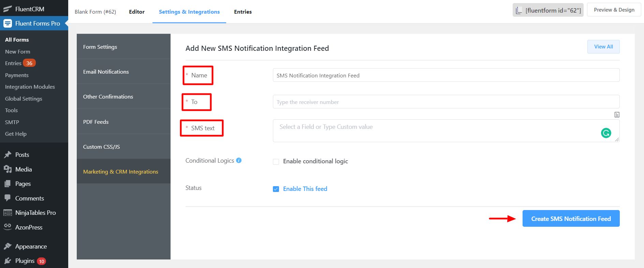Screen dimensions: 644x268
Task: Click the AzonPress link icon
Action: (x=8, y=227)
